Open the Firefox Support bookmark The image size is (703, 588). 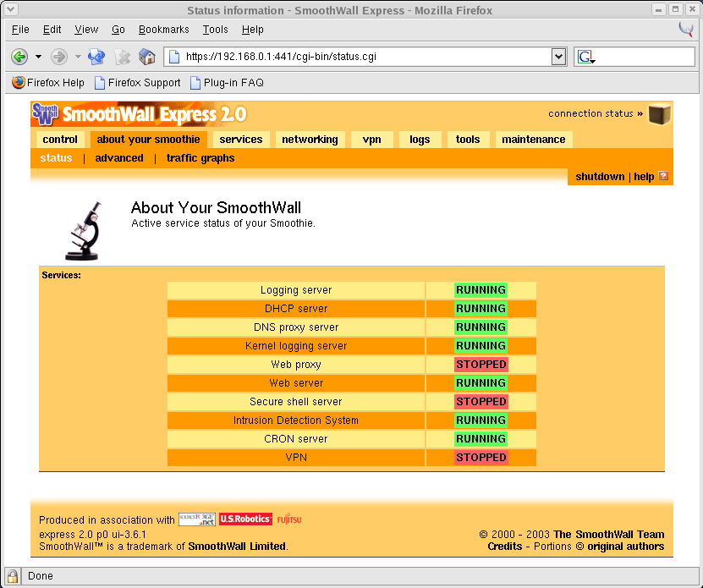click(x=138, y=83)
